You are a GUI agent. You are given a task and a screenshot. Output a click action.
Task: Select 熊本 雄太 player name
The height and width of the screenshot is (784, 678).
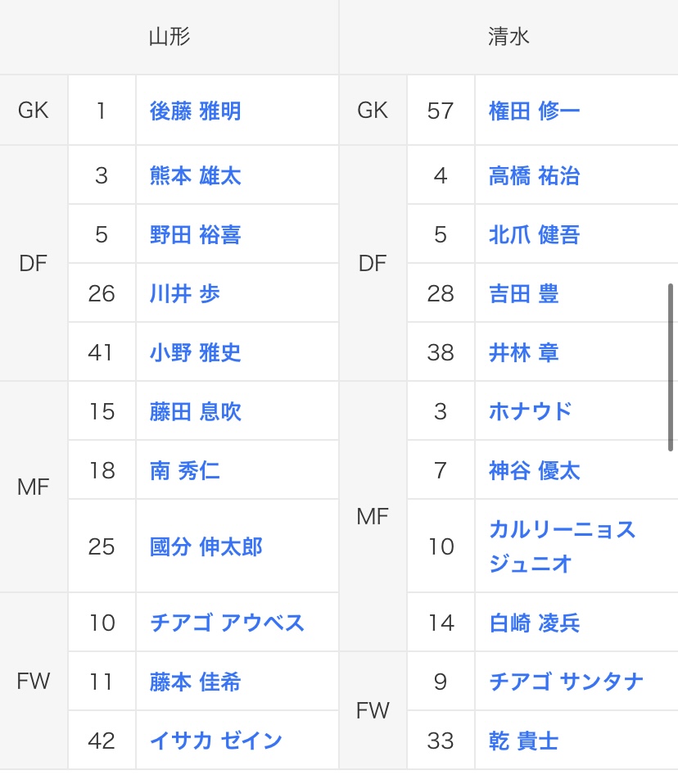pos(195,176)
